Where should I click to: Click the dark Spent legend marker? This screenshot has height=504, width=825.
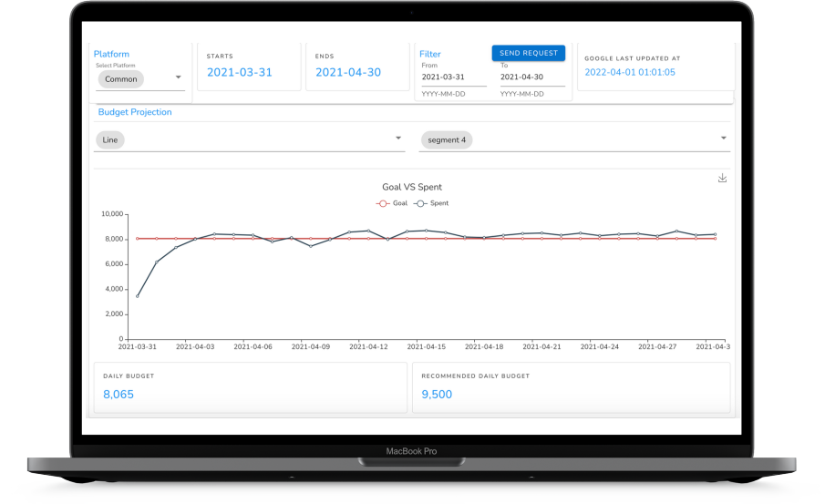pyautogui.click(x=420, y=203)
